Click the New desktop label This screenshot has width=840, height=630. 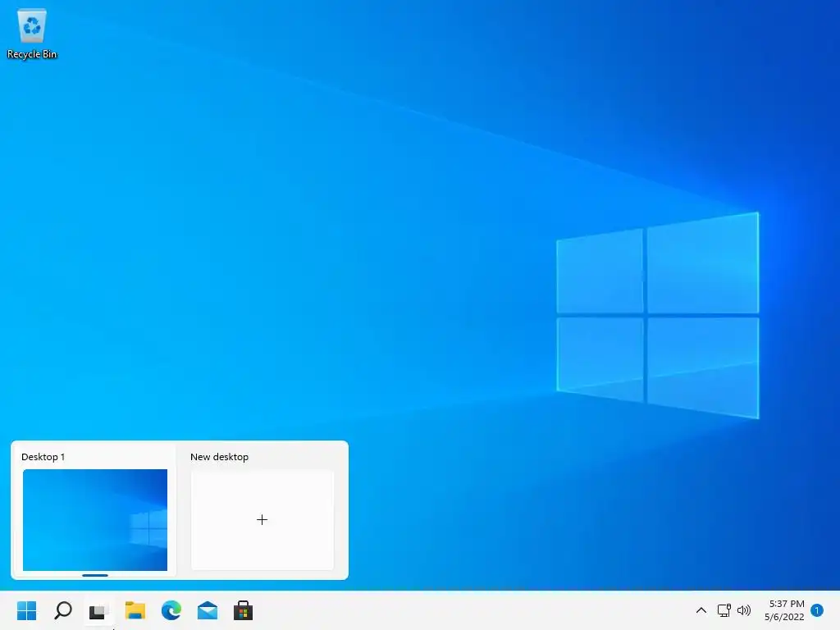point(219,457)
